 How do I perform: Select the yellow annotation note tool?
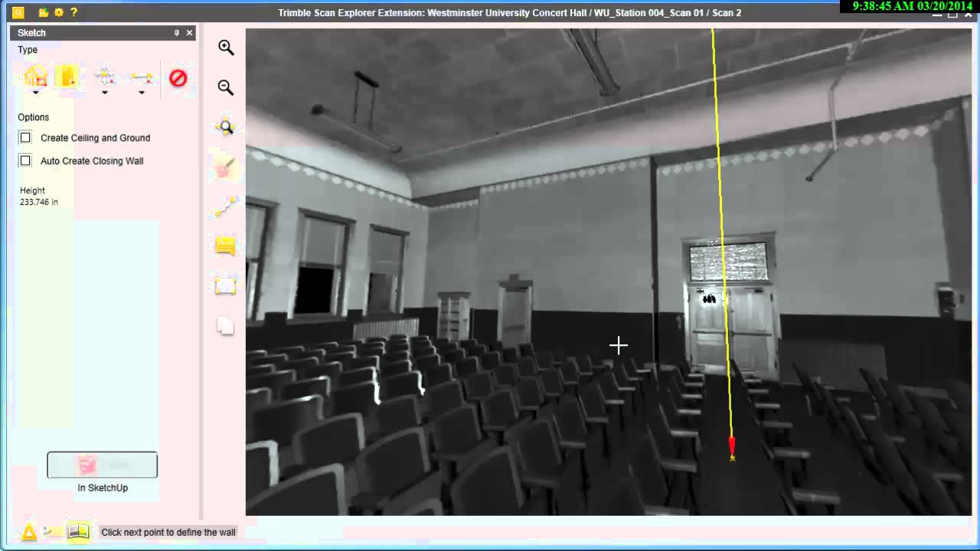coord(225,246)
